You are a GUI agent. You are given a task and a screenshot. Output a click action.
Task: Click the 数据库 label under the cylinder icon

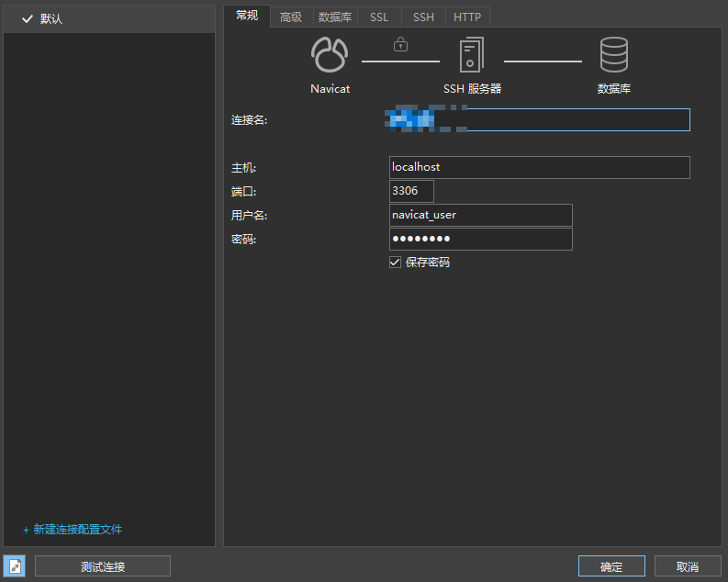(614, 89)
